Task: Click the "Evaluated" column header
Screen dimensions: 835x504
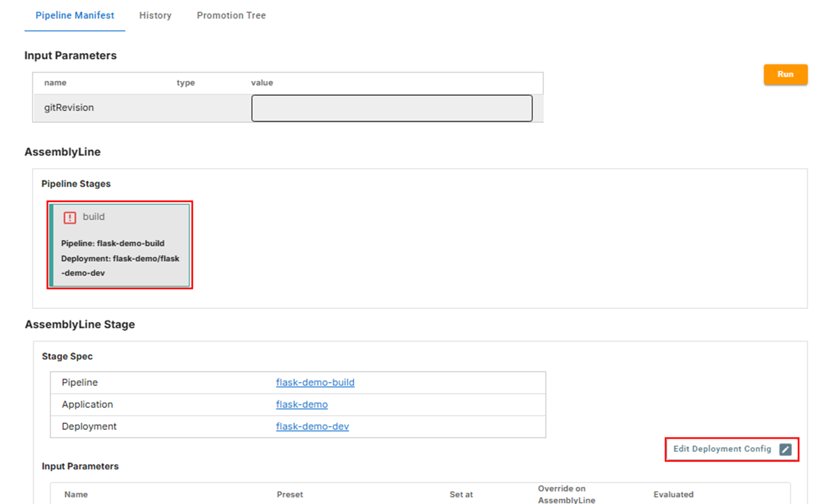Action: click(673, 494)
